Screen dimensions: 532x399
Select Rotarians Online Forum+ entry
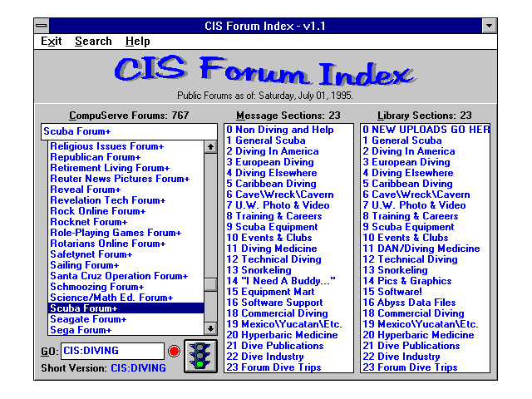click(107, 244)
